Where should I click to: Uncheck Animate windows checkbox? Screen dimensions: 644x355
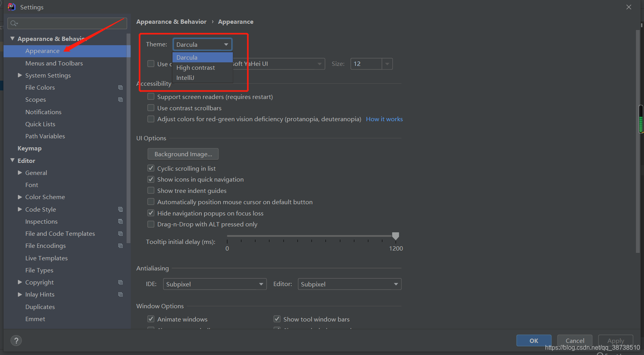click(x=151, y=319)
